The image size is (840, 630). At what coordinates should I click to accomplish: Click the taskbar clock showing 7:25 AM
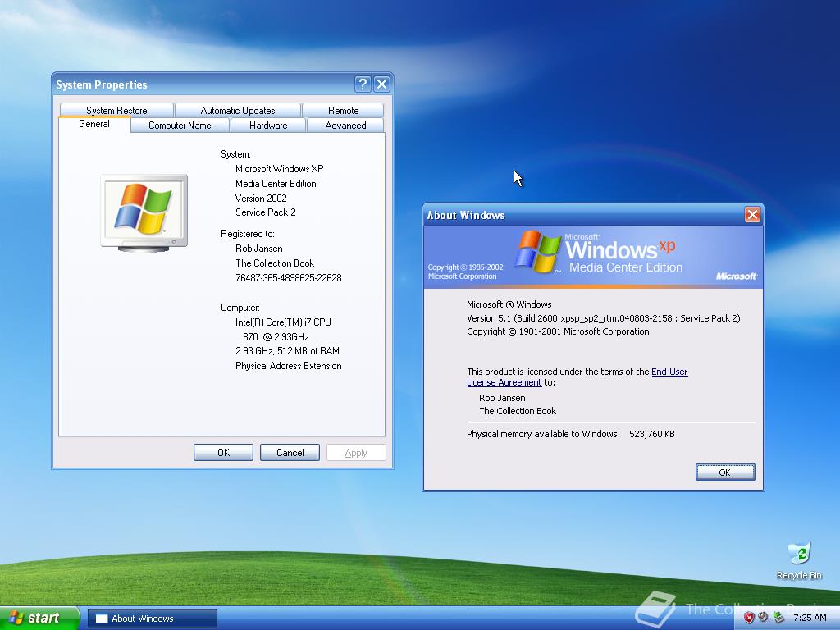pos(810,618)
